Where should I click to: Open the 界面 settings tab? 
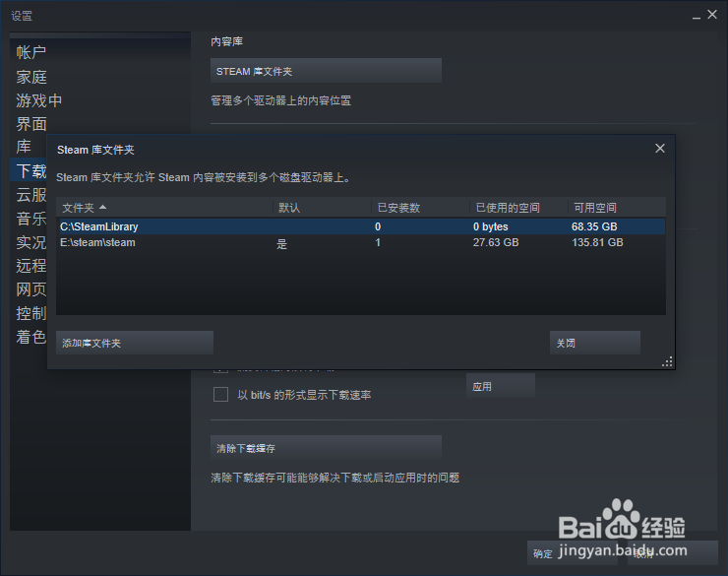point(31,124)
